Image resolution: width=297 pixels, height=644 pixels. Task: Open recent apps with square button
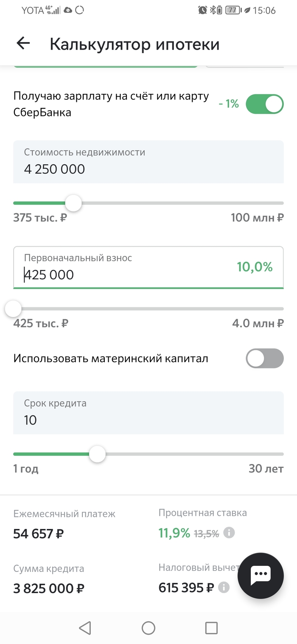(211, 627)
